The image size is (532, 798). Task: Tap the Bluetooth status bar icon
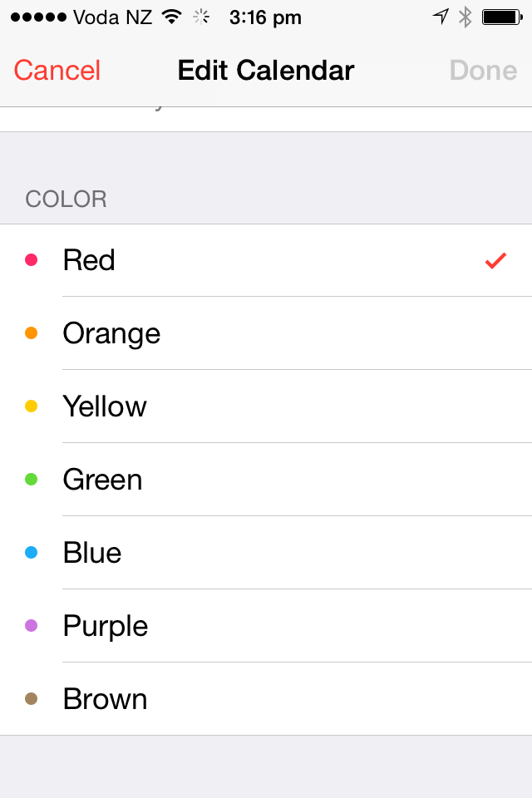(x=465, y=17)
